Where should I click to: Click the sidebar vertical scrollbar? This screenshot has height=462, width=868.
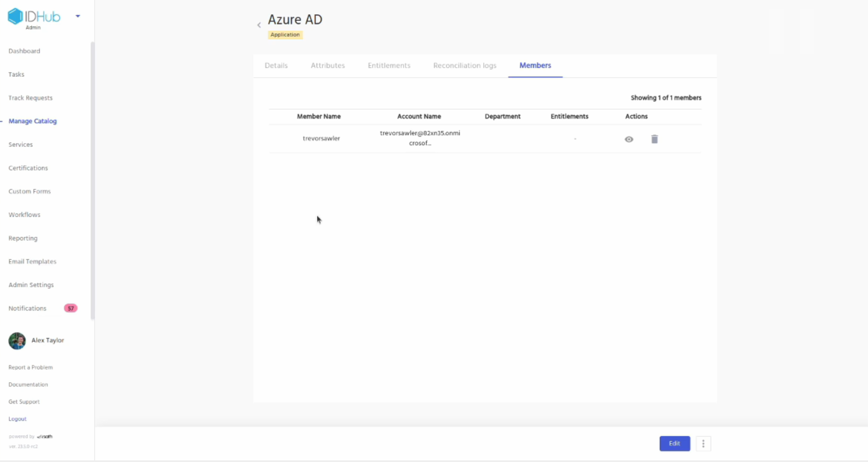point(92,180)
